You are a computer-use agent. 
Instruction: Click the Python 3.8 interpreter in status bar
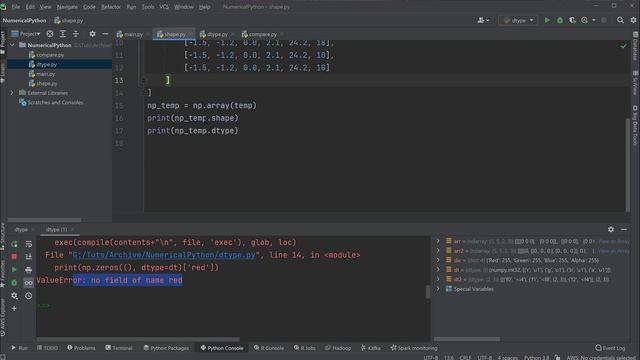(536, 358)
